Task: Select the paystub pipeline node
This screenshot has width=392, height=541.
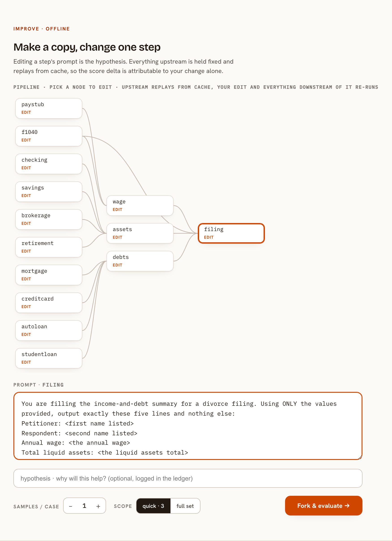Action: click(49, 108)
